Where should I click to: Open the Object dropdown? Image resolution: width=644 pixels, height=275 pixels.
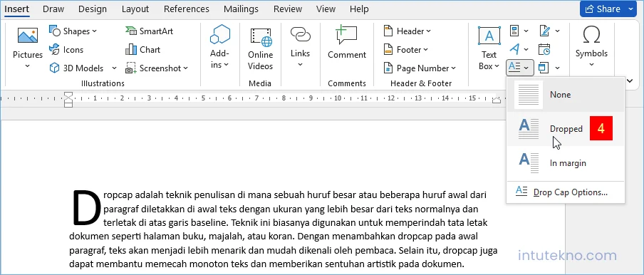549,68
